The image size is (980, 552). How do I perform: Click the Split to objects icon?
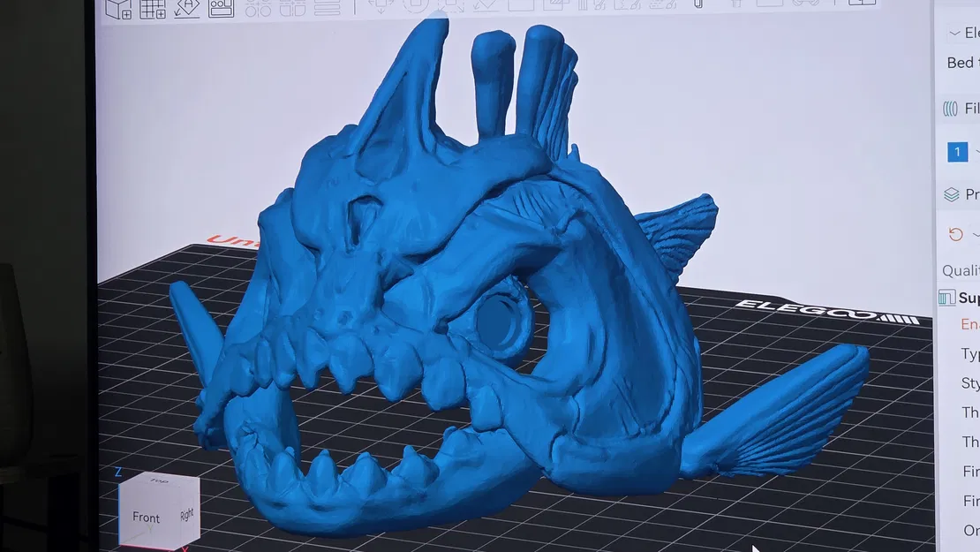tap(258, 7)
